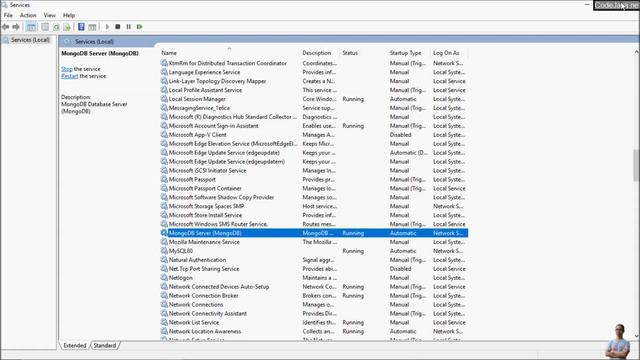Viewport: 640px width, 360px height.
Task: Click gear icon of Language Experience Service
Action: 164,72
